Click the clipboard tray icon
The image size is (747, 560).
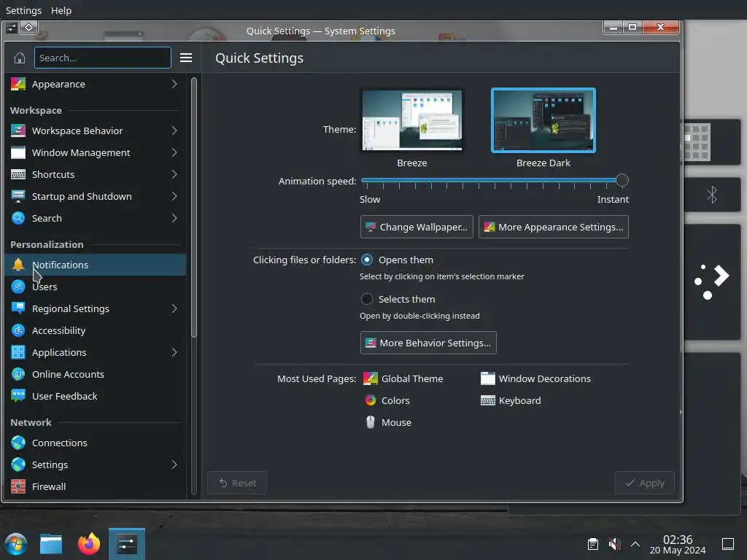coord(593,544)
